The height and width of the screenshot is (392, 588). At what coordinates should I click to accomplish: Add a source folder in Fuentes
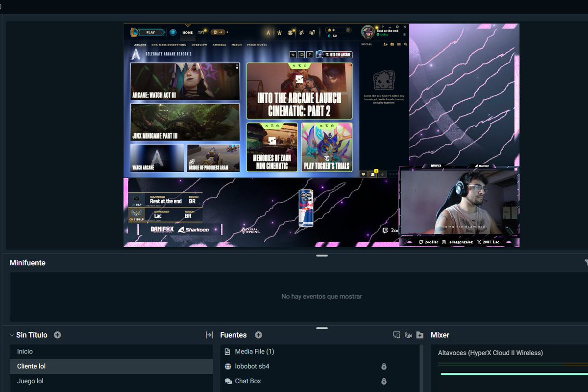(x=420, y=335)
